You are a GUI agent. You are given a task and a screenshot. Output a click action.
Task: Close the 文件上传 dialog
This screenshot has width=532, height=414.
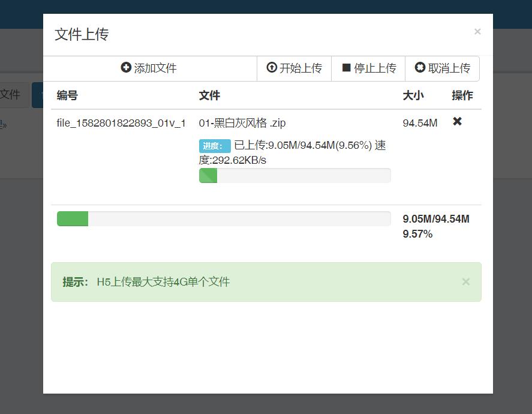(x=477, y=31)
